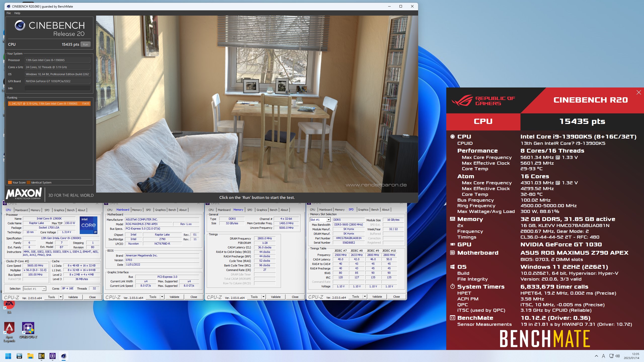Image resolution: width=644 pixels, height=362 pixels.
Task: Click the CPU-Z icon in fourth window's title bar
Action: (309, 203)
